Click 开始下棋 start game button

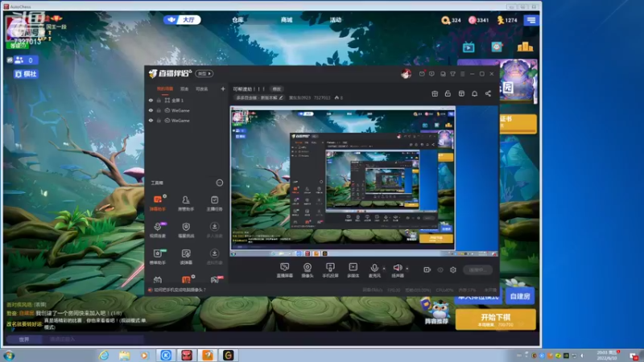tap(495, 319)
